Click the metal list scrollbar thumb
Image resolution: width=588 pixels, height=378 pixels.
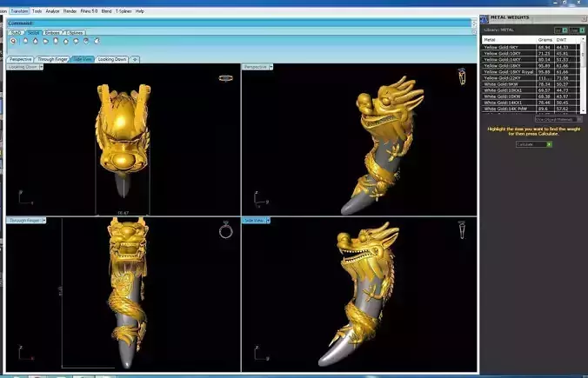583,55
